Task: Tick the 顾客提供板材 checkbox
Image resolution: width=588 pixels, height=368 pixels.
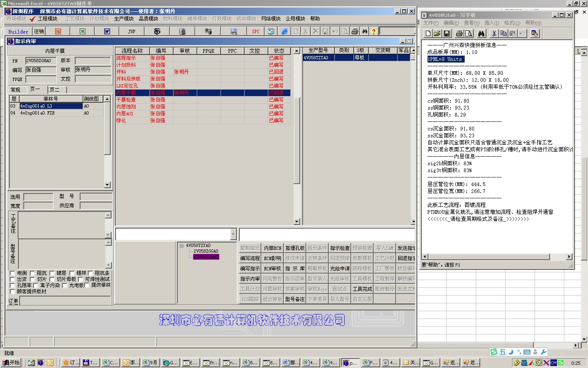Action: click(x=12, y=292)
